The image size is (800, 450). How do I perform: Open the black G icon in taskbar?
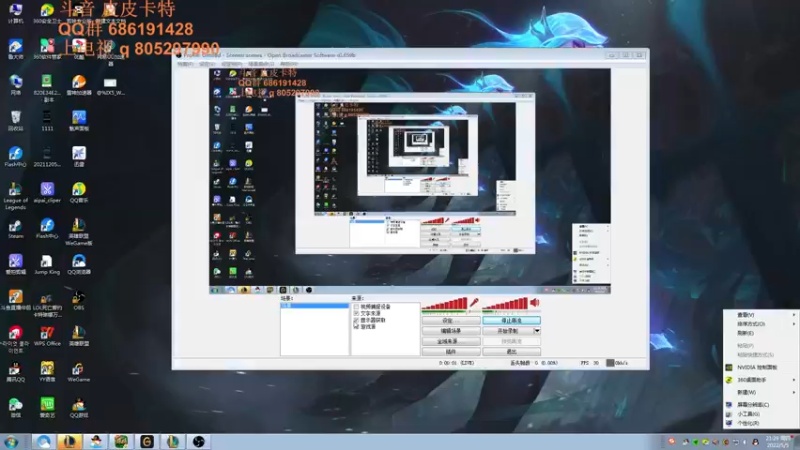pyautogui.click(x=146, y=441)
